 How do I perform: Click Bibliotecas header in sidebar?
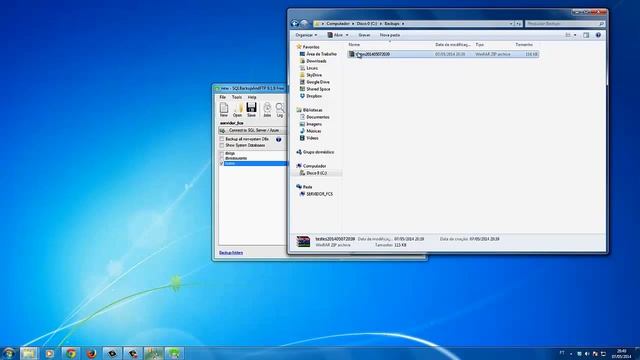(x=309, y=110)
